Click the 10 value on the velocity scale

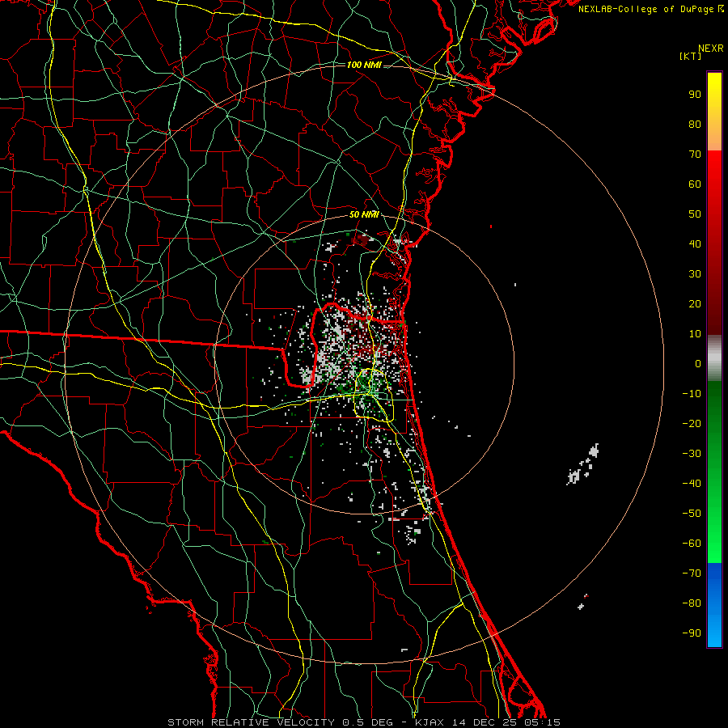tap(695, 334)
